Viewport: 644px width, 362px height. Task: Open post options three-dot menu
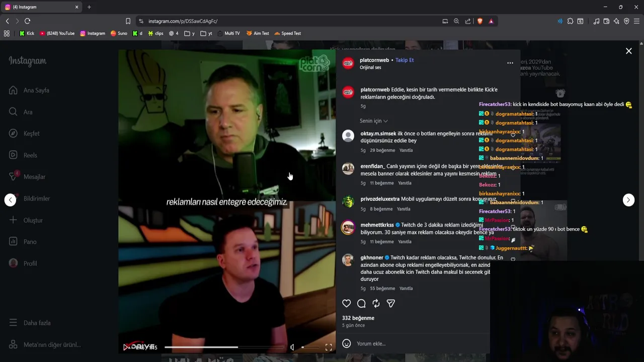click(510, 63)
